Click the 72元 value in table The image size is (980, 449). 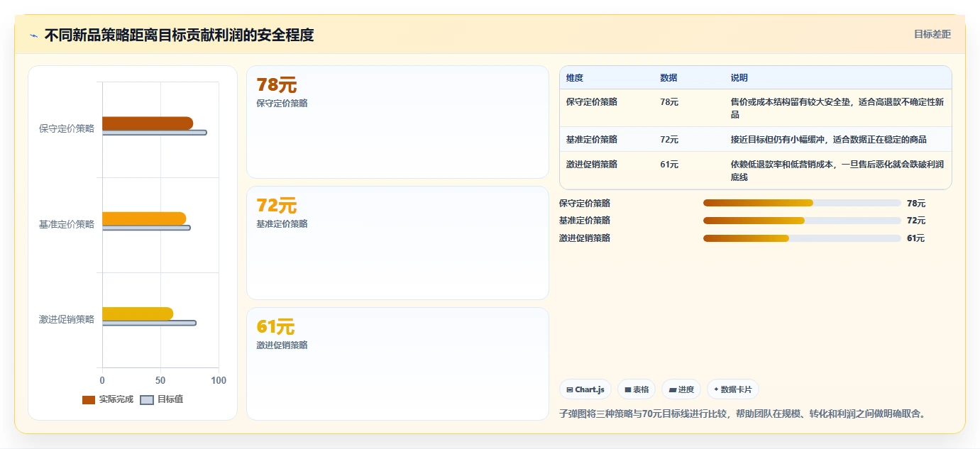click(x=669, y=139)
